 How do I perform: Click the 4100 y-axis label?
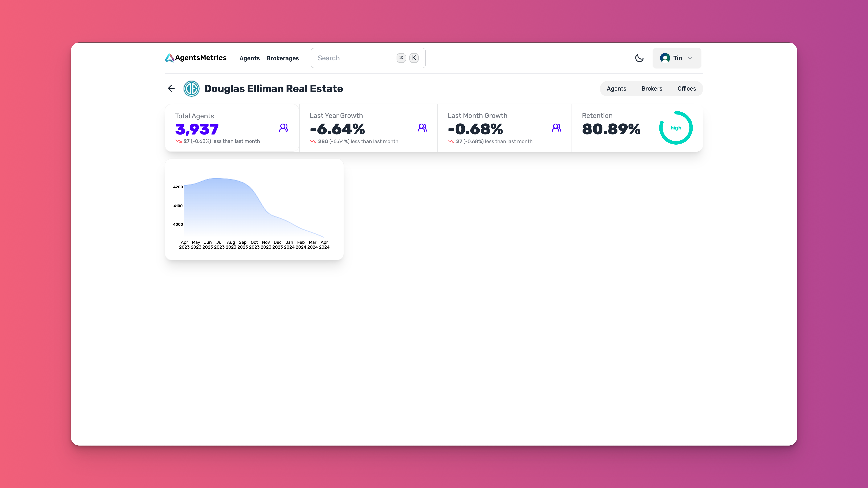178,206
